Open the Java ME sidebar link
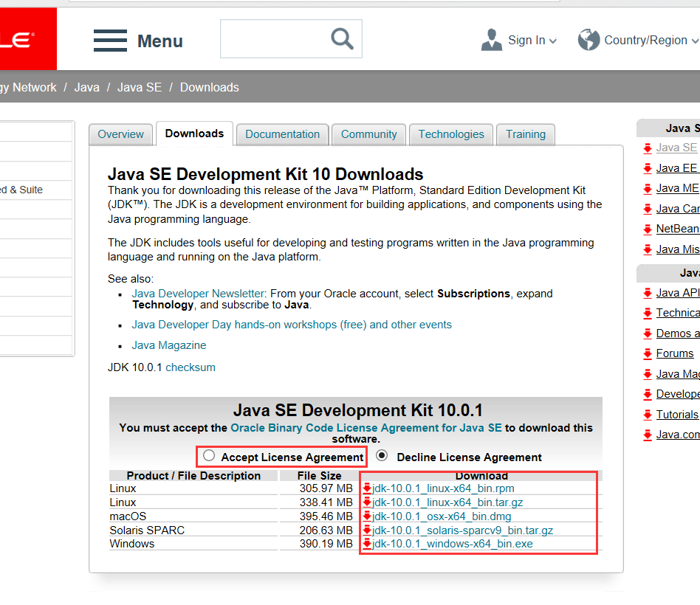This screenshot has height=605, width=700. [x=677, y=188]
